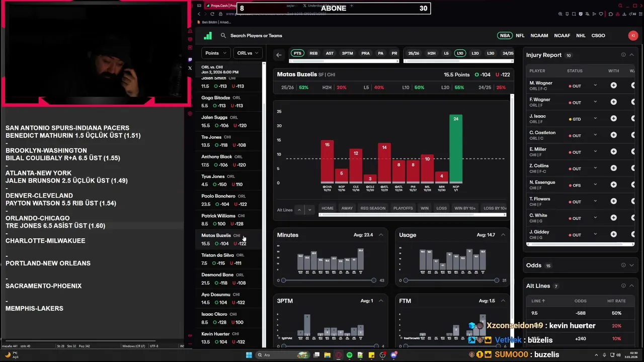The width and height of the screenshot is (644, 362).
Task: Select the L10 range pill
Action: 460,53
